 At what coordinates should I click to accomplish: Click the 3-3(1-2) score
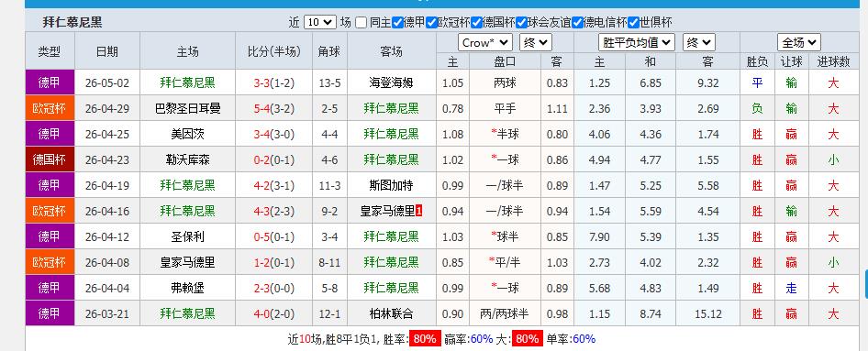click(x=274, y=82)
